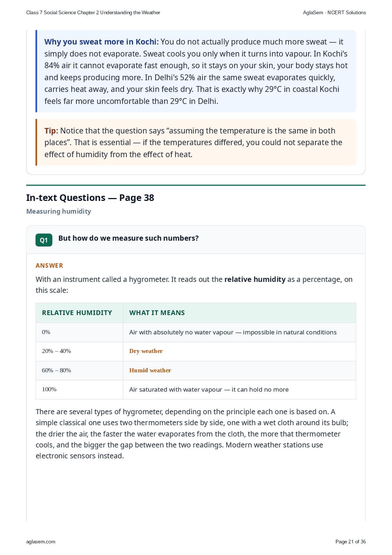
Task: Click the orange 'Tip:' label
Action: coord(51,131)
